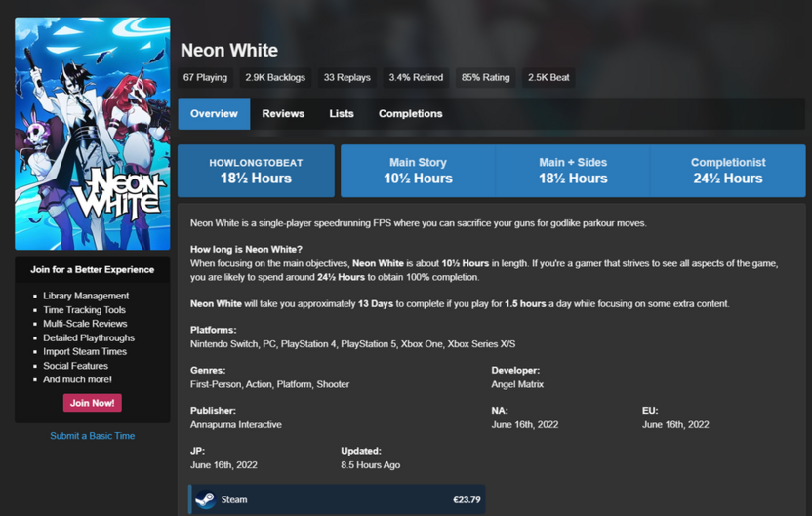This screenshot has width=812, height=516.
Task: Click the 2.9K Backlogs badge
Action: 275,78
